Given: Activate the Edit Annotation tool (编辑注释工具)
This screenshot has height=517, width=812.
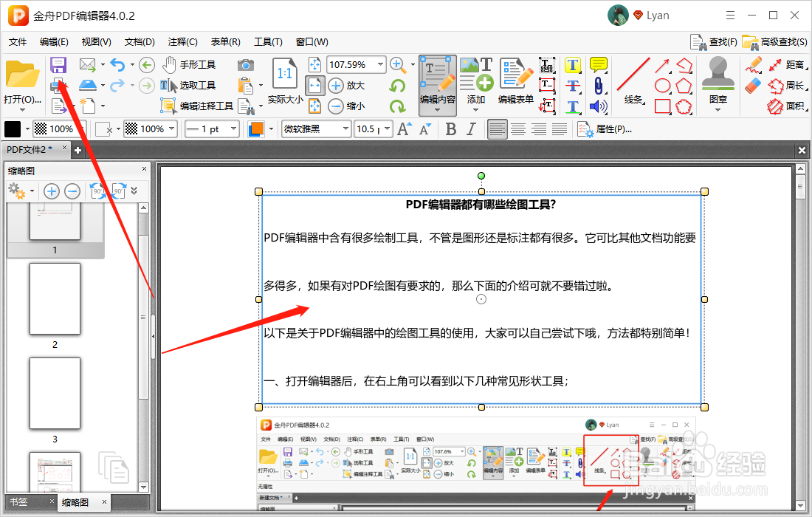Looking at the screenshot, I should [196, 106].
